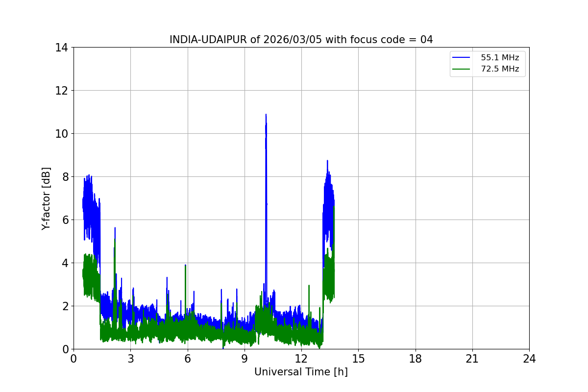Click the Y-factor [dB] axis label
This screenshot has width=588, height=392.
click(x=46, y=198)
